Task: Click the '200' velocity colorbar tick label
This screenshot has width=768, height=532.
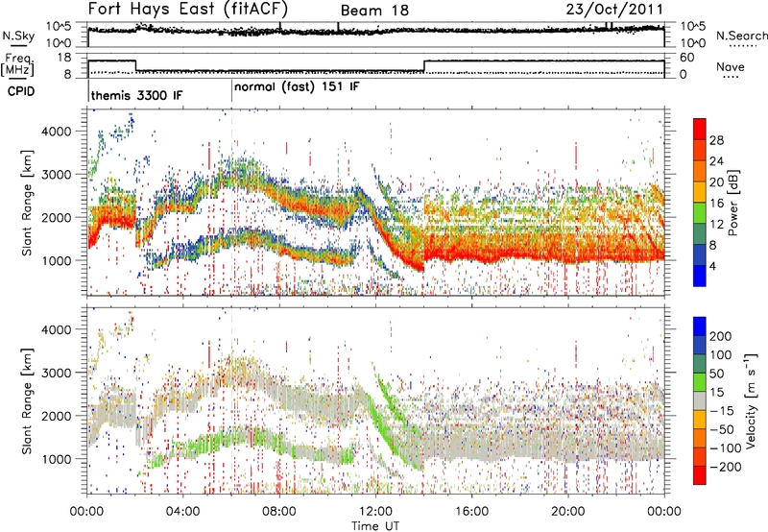Action: (x=721, y=336)
